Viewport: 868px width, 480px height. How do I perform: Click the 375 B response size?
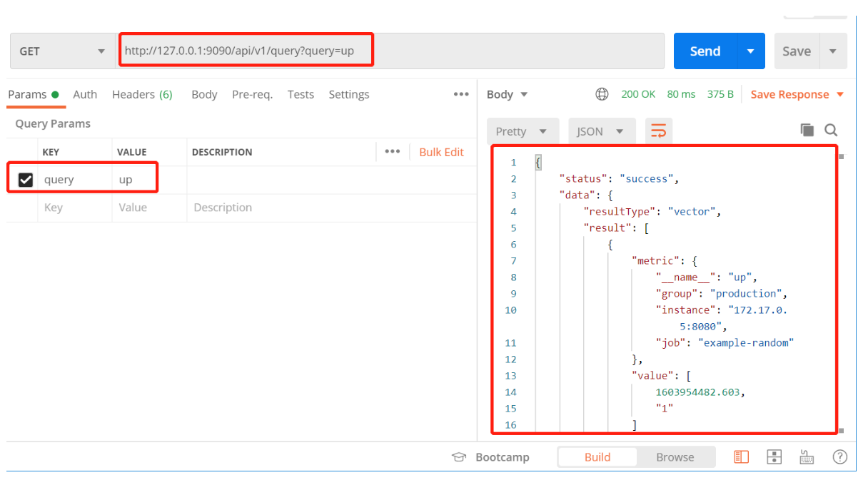tap(720, 94)
